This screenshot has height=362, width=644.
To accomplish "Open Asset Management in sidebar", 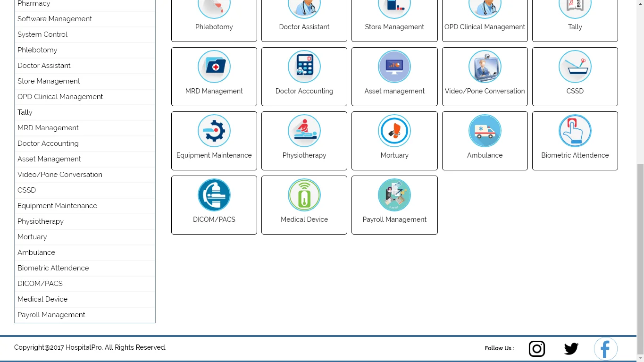I will pyautogui.click(x=85, y=159).
